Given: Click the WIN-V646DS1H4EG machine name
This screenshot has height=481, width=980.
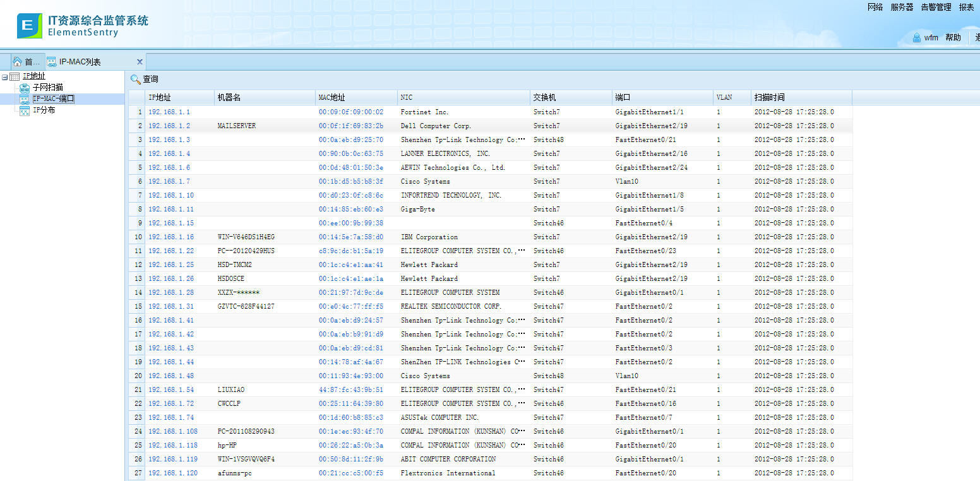Looking at the screenshot, I should (246, 237).
